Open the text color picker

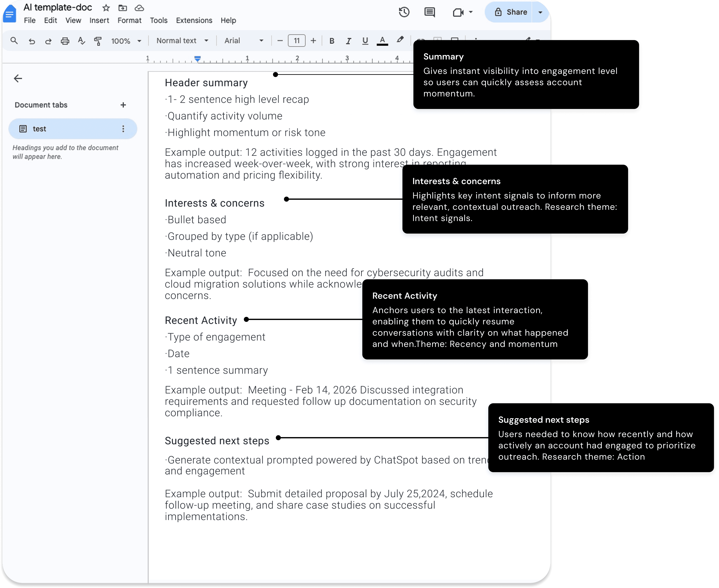(x=382, y=41)
